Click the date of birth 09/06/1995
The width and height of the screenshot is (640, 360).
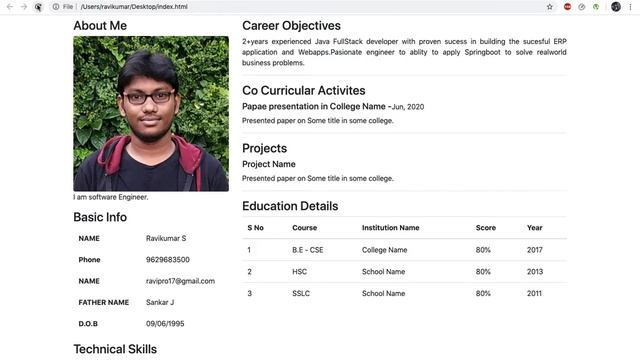tap(165, 324)
